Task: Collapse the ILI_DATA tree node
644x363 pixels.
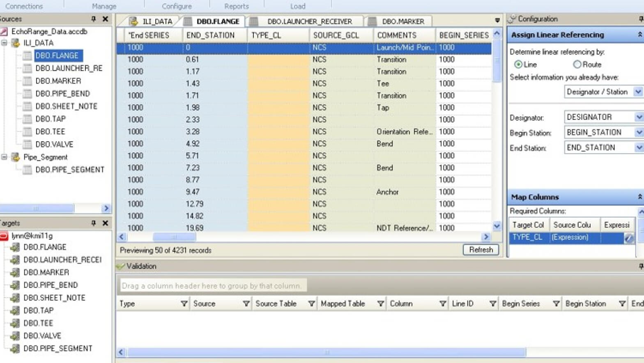Action: point(4,43)
